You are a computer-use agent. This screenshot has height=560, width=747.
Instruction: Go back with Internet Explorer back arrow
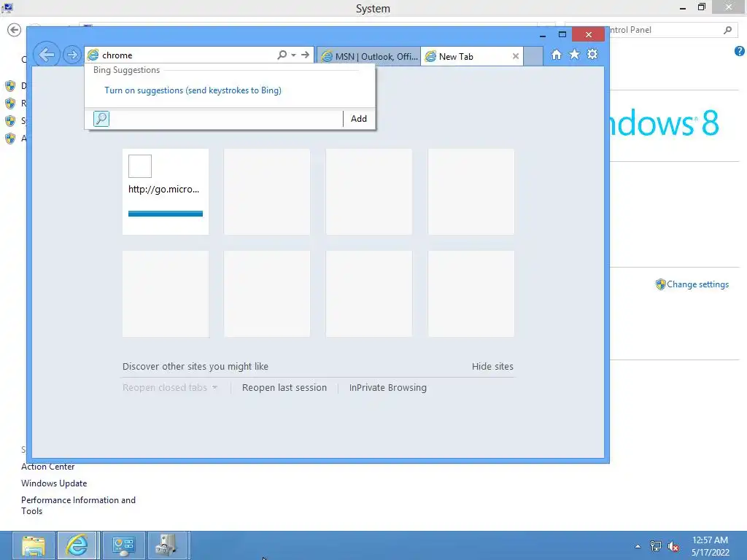[46, 55]
